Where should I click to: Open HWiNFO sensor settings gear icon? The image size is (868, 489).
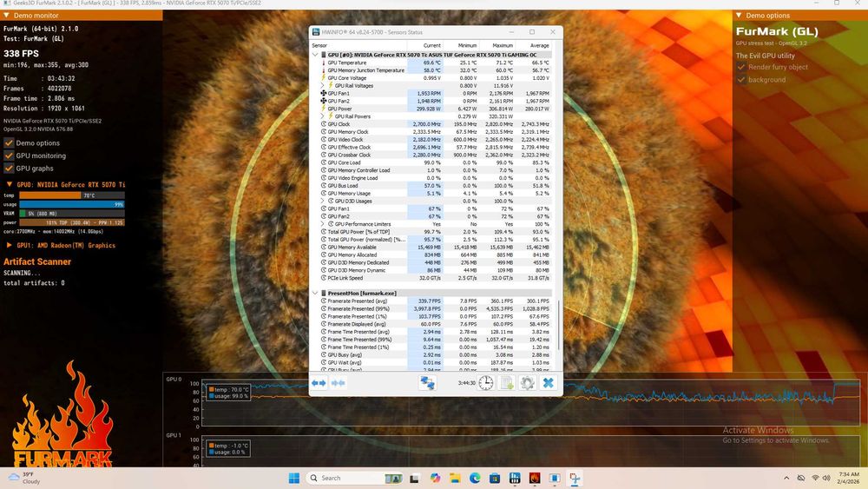[527, 383]
